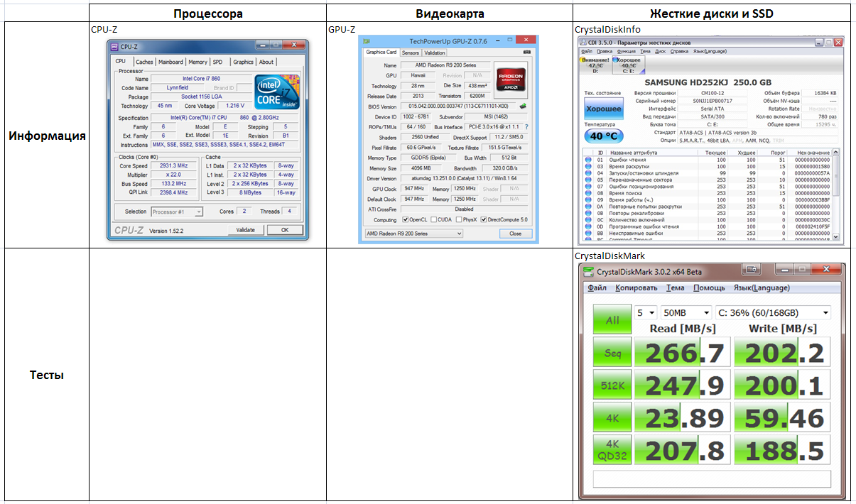
Task: Toggle the DirectCompute 5.0 checkbox
Action: point(484,220)
